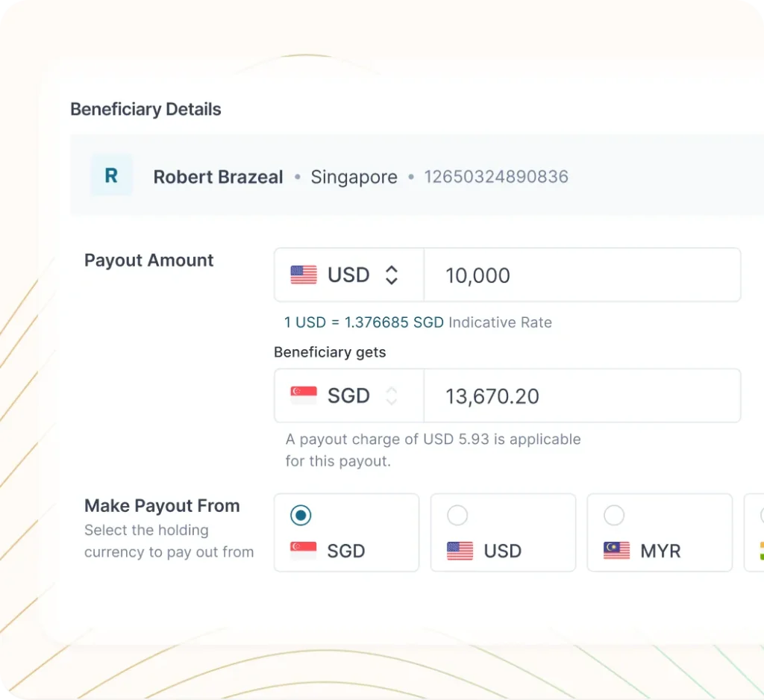Screen dimensions: 764x700
Task: Click the partially visible flag after MYR
Action: point(760,551)
